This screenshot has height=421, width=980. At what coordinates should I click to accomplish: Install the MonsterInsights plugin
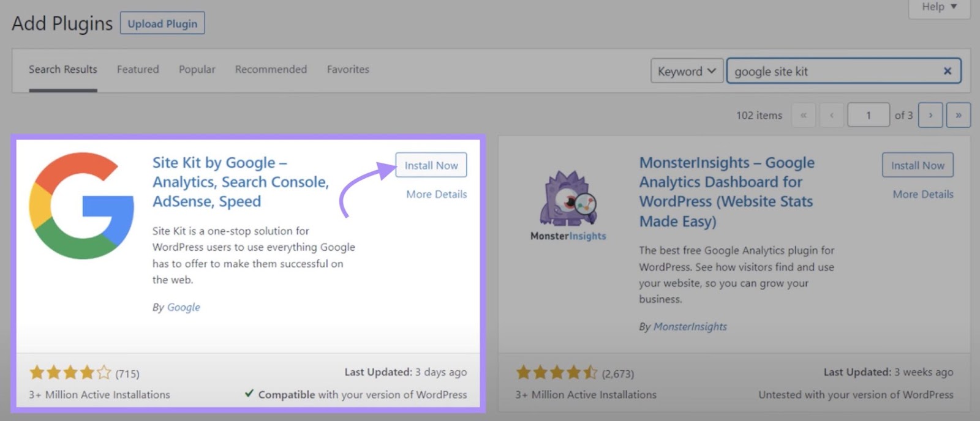click(x=917, y=165)
